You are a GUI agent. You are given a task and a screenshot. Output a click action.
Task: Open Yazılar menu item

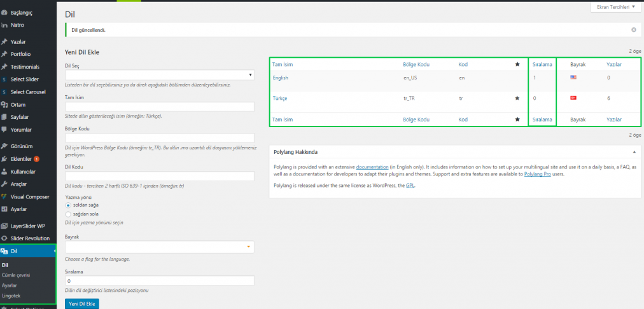pyautogui.click(x=18, y=42)
